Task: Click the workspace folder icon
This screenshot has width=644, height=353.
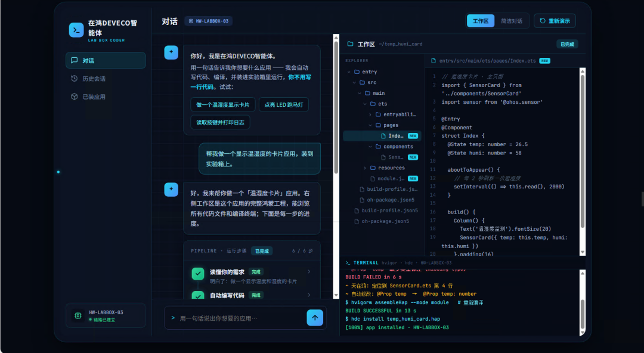Action: point(351,44)
